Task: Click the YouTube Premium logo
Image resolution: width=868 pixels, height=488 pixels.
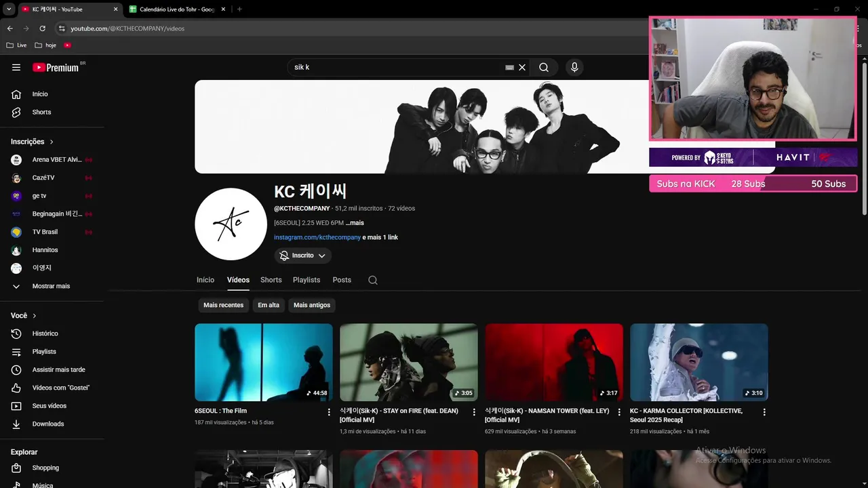Action: click(x=56, y=67)
